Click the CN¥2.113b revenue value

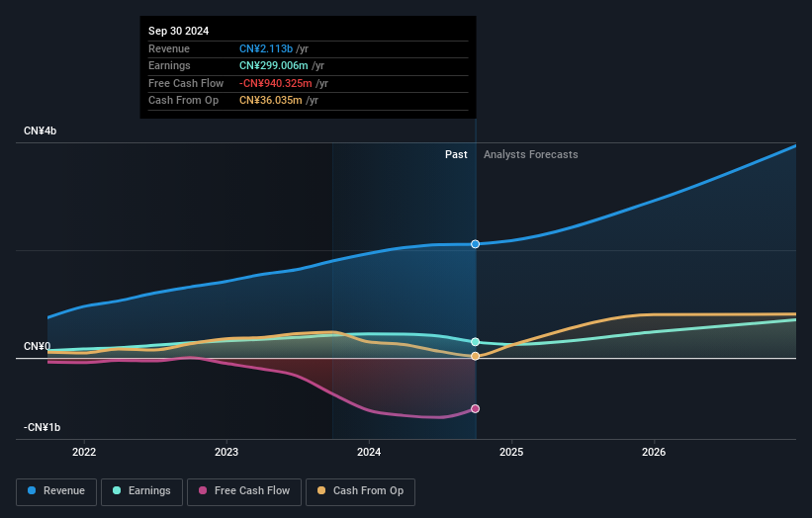coord(266,48)
